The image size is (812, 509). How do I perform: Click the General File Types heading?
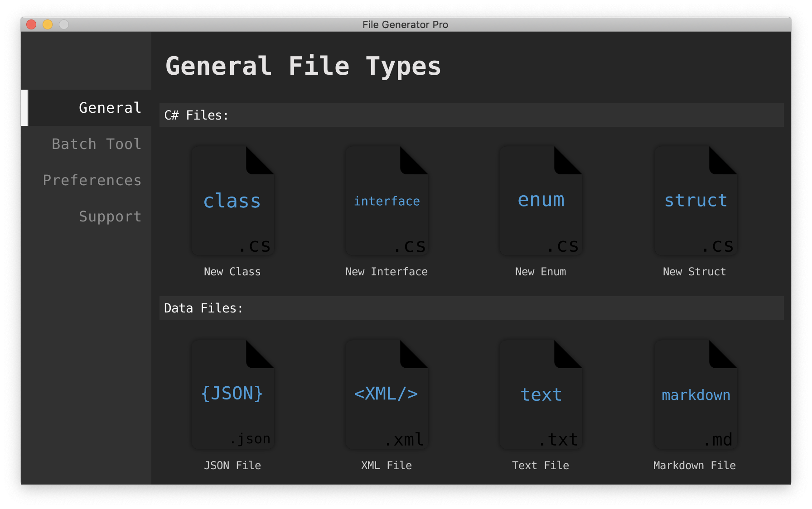coord(303,66)
